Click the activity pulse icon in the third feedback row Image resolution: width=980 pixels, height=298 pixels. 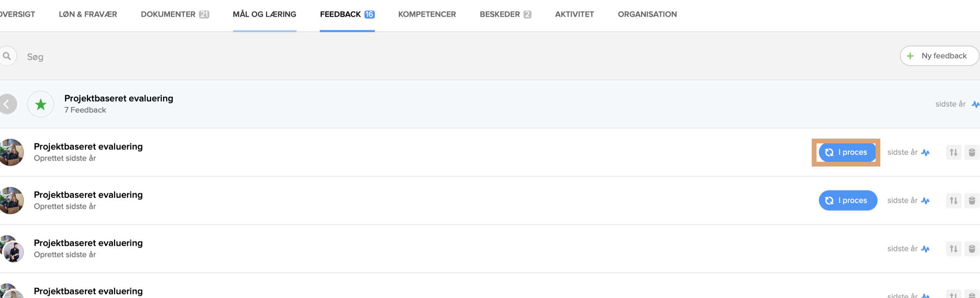pyautogui.click(x=925, y=249)
